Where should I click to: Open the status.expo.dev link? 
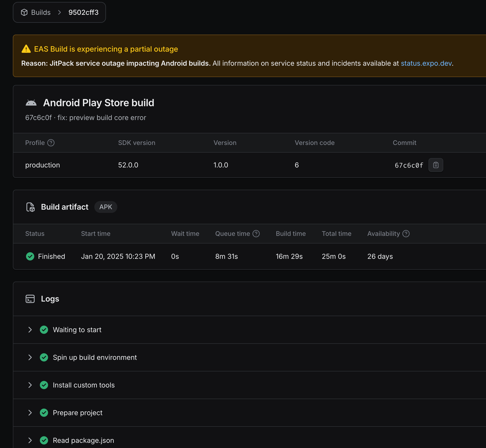(426, 63)
